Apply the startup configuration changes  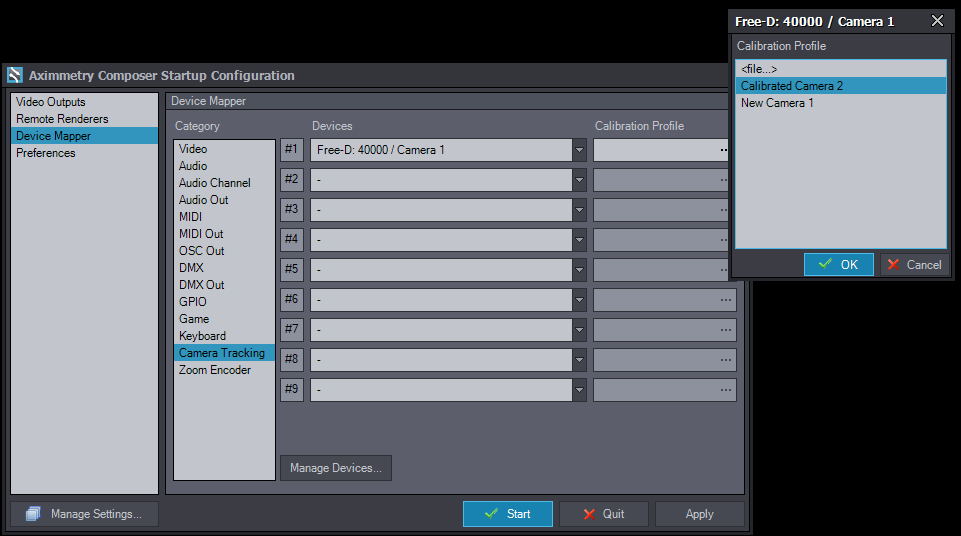699,514
